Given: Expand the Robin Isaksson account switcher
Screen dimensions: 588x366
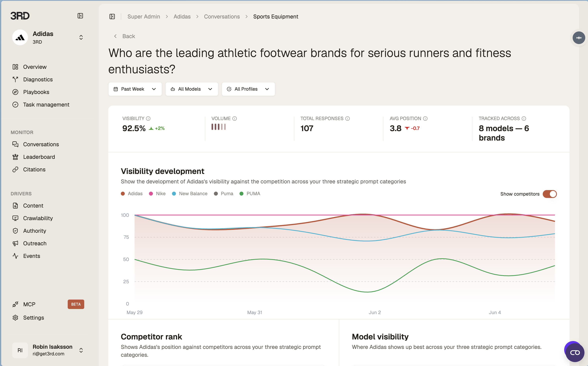Looking at the screenshot, I should 81,350.
